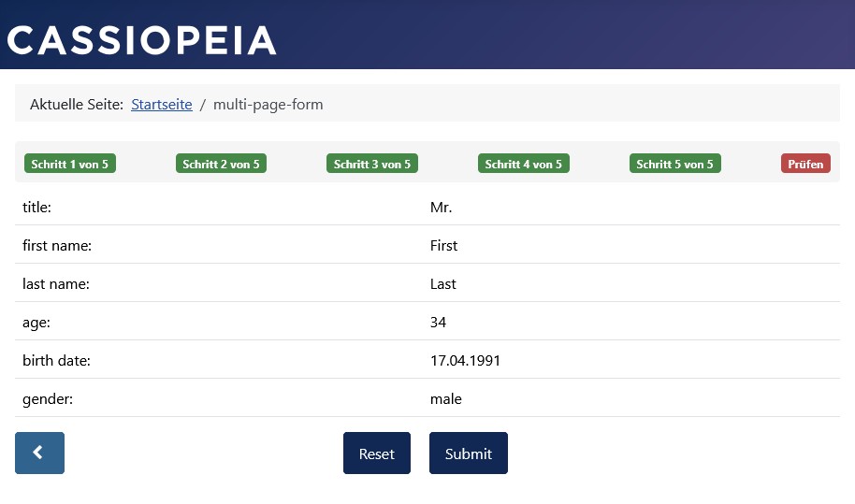Click the age value 34
The width and height of the screenshot is (855, 504).
pos(439,323)
